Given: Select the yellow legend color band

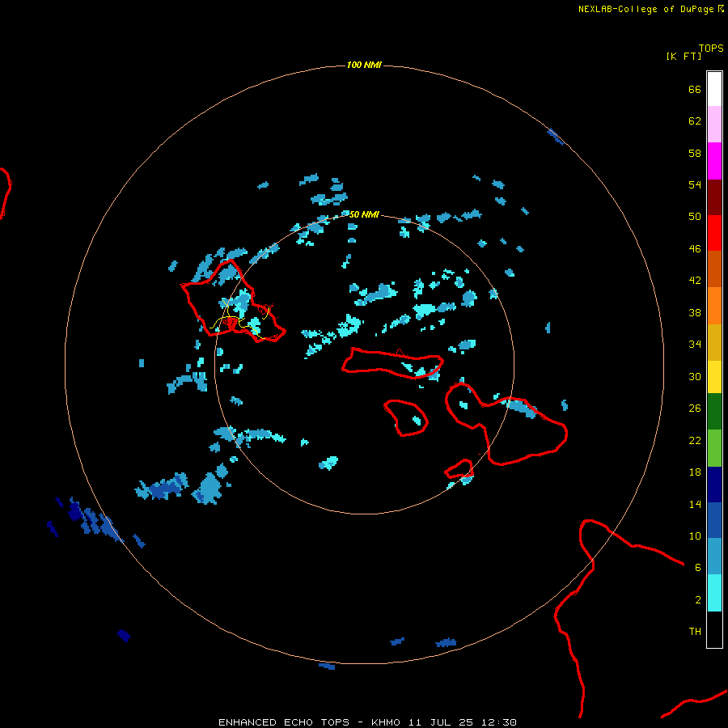Looking at the screenshot, I should pyautogui.click(x=714, y=377).
